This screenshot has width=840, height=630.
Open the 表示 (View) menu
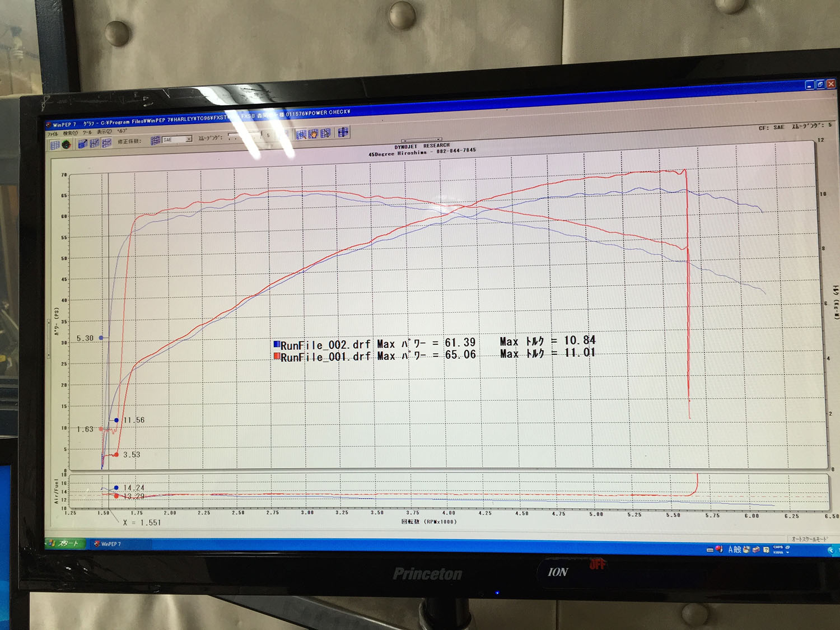coord(104,132)
